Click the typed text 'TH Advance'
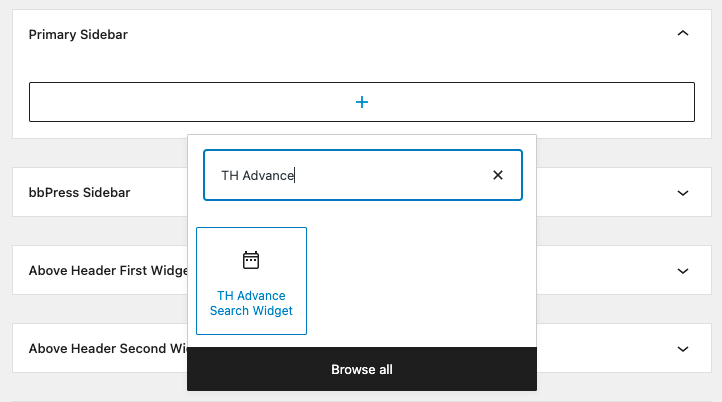The width and height of the screenshot is (722, 402). [x=257, y=175]
